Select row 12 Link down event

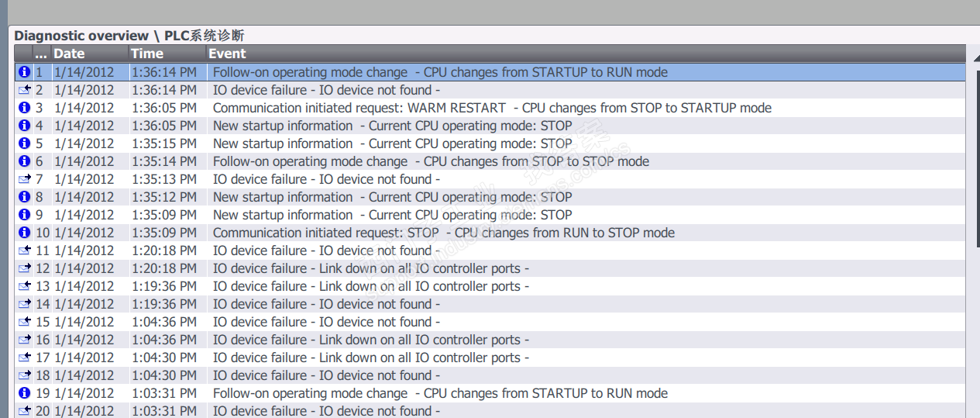coord(370,268)
